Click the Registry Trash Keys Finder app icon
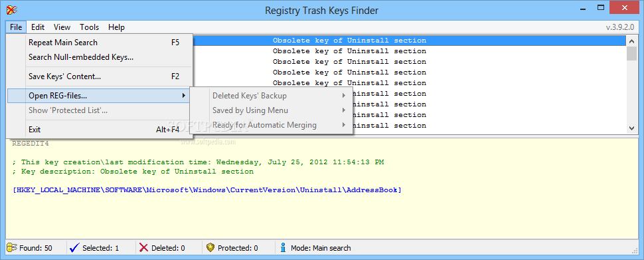The image size is (644, 260). tap(12, 10)
